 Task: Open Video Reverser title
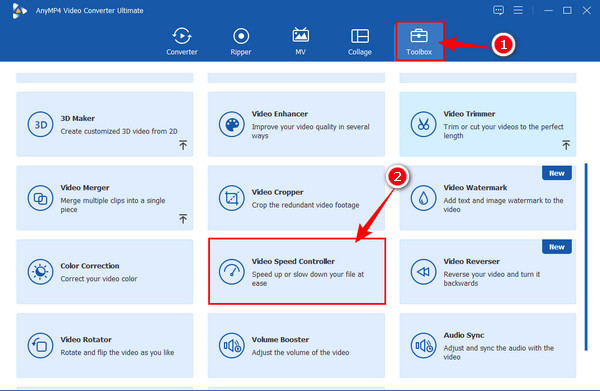(x=471, y=261)
